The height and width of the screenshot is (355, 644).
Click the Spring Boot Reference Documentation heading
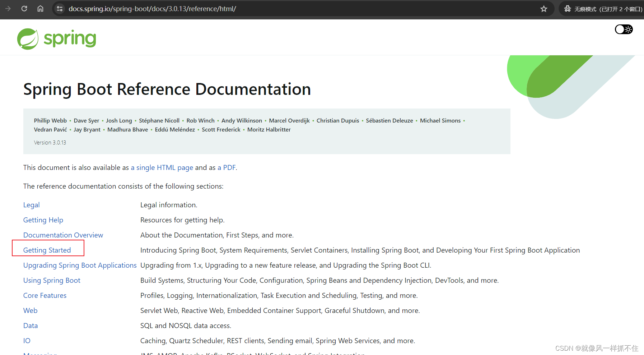[x=167, y=89]
